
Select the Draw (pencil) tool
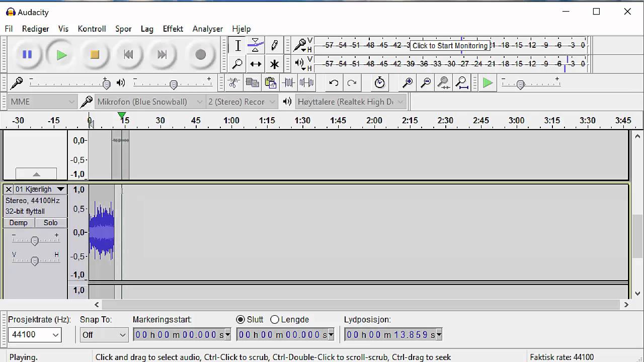274,45
